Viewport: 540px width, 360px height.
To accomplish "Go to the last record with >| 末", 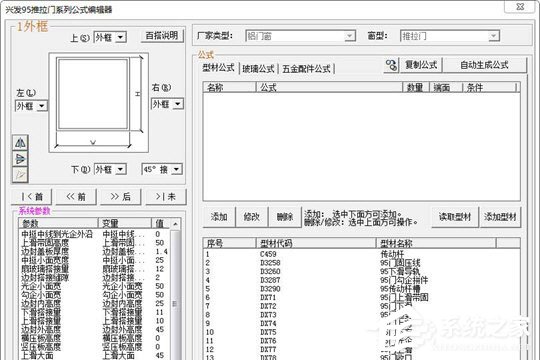I will click(166, 197).
